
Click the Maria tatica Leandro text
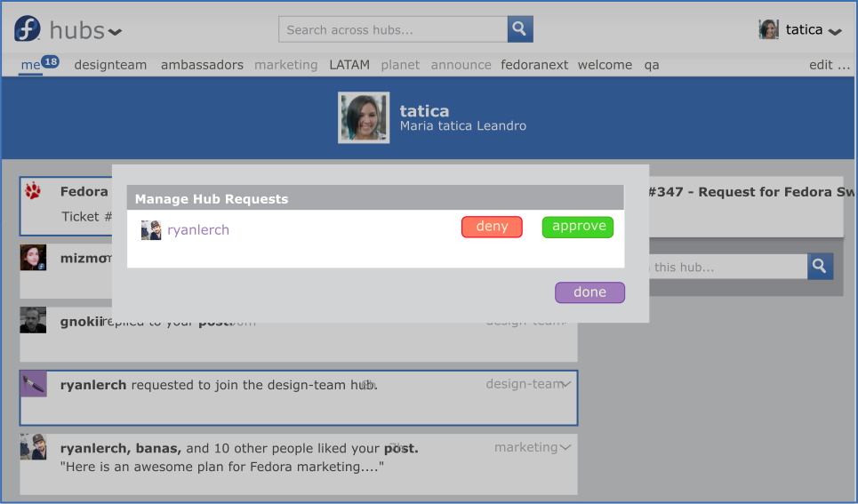coord(463,126)
